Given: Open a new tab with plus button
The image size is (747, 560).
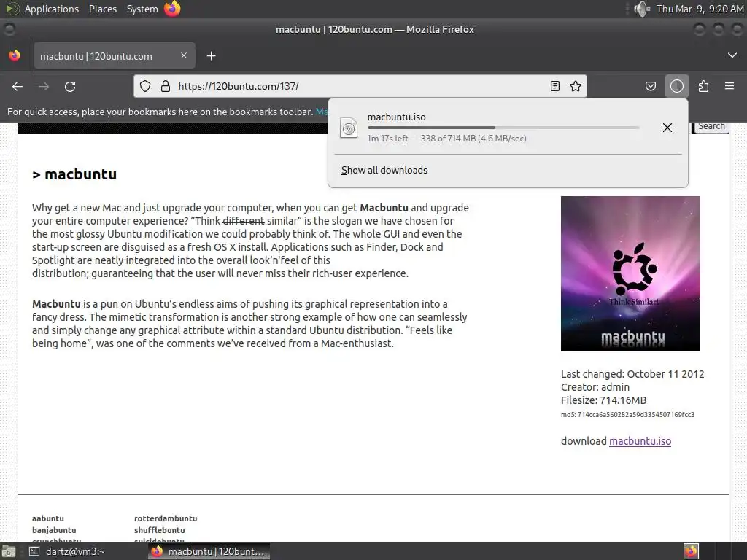Looking at the screenshot, I should [211, 56].
